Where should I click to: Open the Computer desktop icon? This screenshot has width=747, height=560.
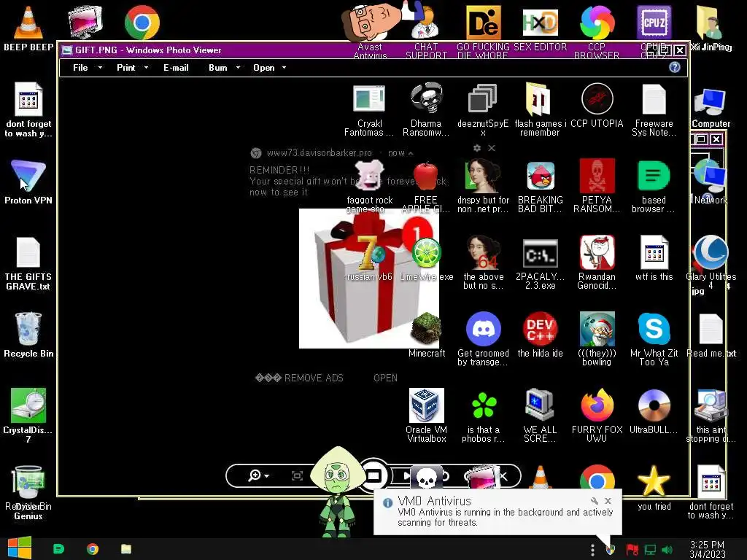[710, 102]
